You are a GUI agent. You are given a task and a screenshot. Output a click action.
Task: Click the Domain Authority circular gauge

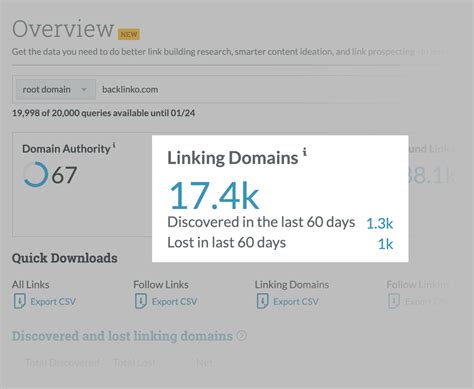[x=35, y=174]
